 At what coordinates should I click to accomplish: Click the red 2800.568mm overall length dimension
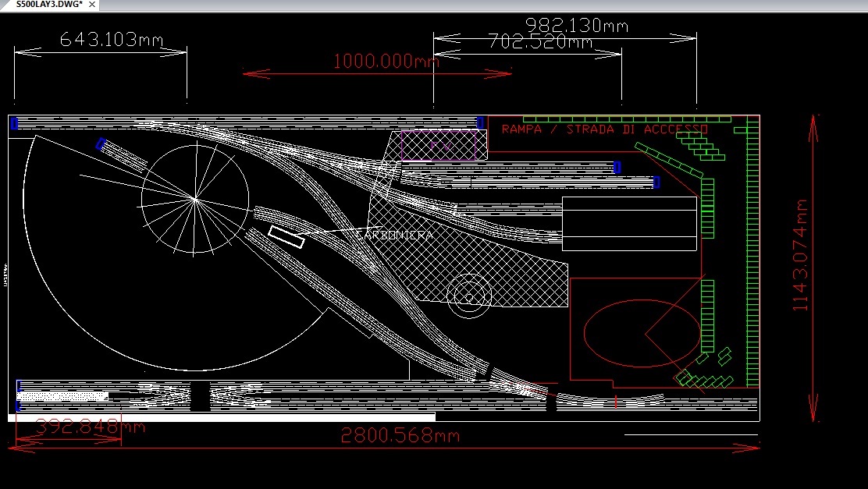click(400, 435)
